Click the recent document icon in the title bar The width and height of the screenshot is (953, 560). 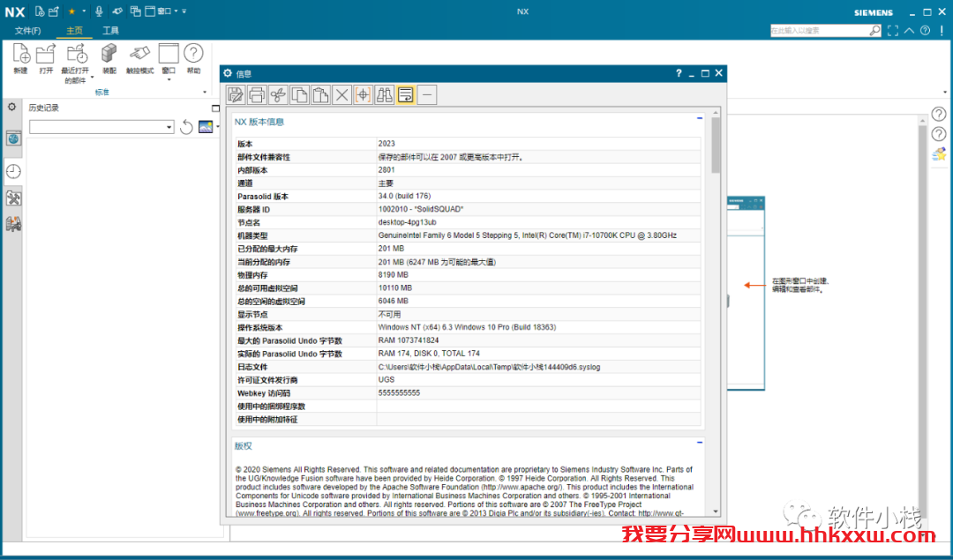coord(40,11)
